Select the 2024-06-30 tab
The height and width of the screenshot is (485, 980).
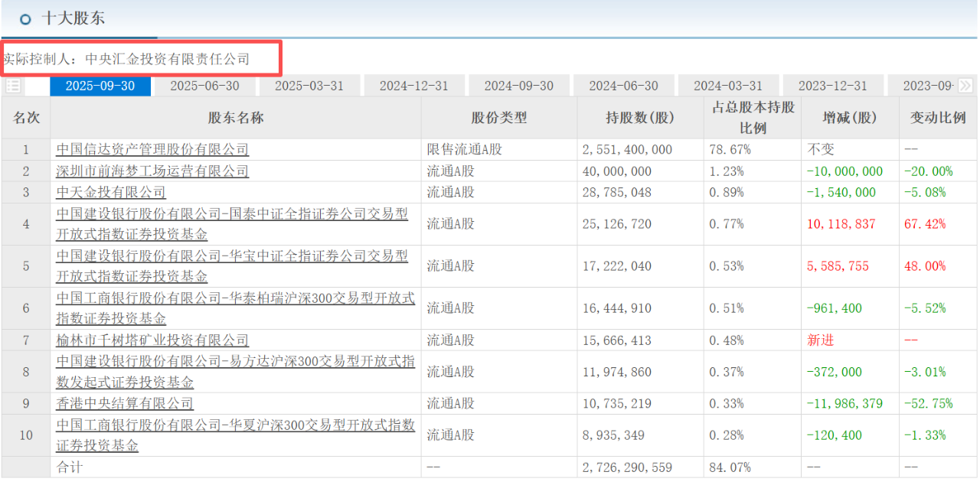tap(623, 86)
